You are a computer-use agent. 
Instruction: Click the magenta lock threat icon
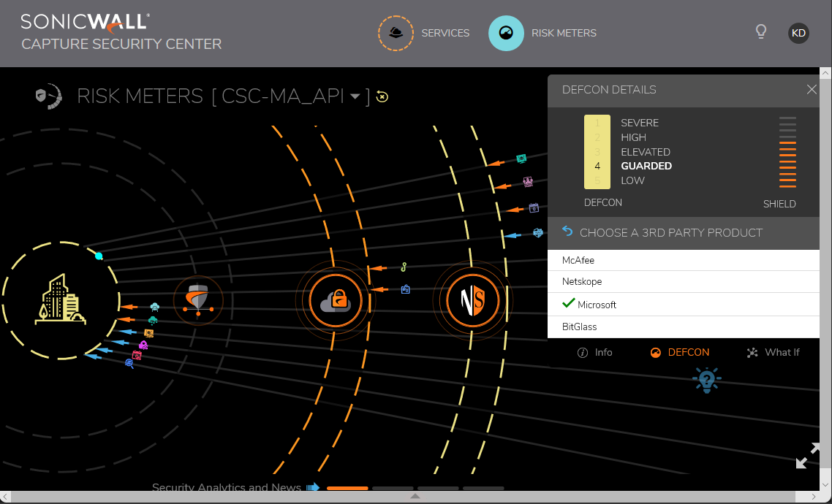[143, 345]
